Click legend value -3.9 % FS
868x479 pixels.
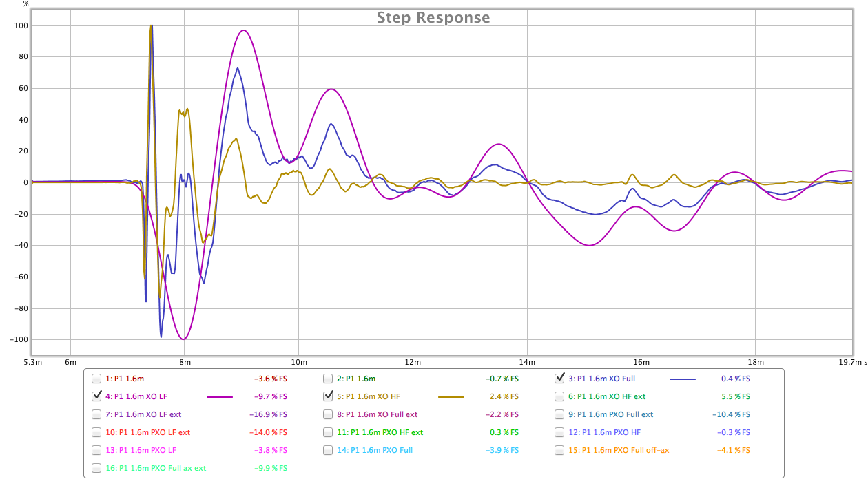502,450
